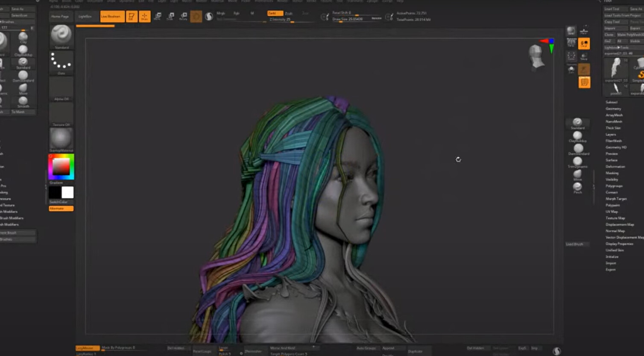Expand the Polygroups section
This screenshot has width=644, height=356.
(x=614, y=186)
